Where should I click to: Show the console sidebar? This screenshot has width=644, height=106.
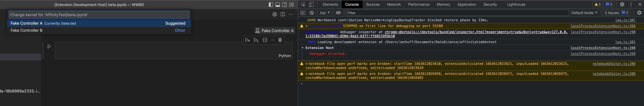(303, 13)
